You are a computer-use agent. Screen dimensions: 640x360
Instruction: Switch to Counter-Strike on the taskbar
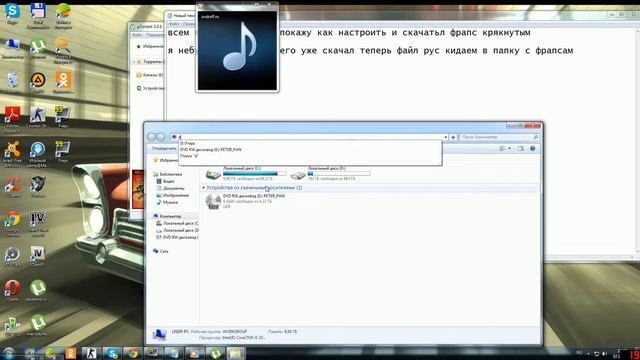[x=91, y=353]
